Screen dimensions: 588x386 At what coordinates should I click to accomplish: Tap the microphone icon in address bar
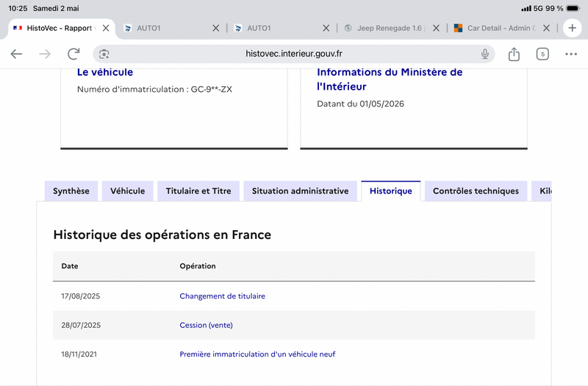(x=485, y=54)
